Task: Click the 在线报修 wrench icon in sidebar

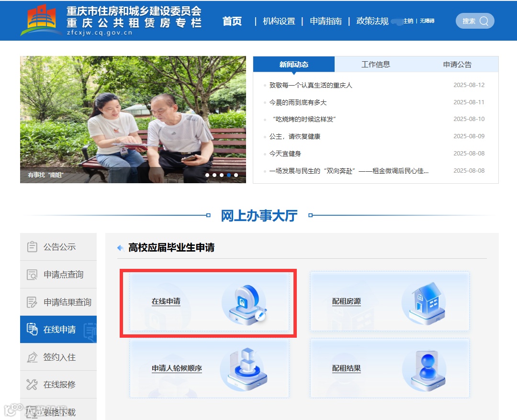Action: (x=32, y=385)
